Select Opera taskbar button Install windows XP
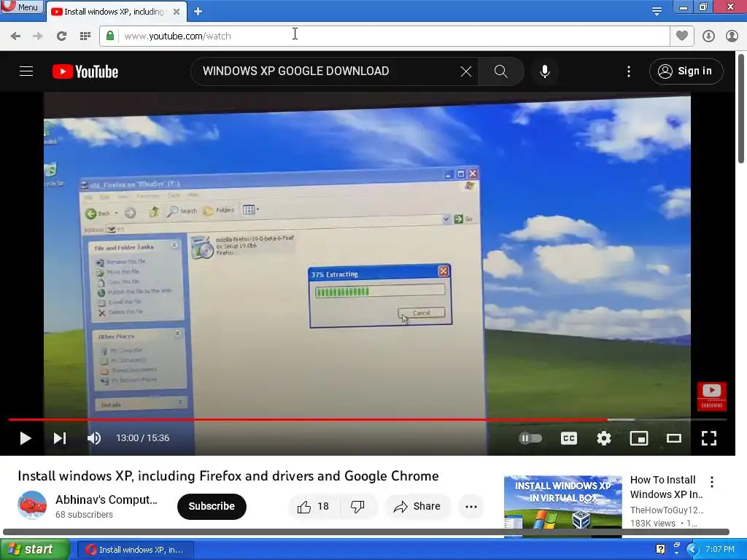The image size is (747, 560). [135, 550]
